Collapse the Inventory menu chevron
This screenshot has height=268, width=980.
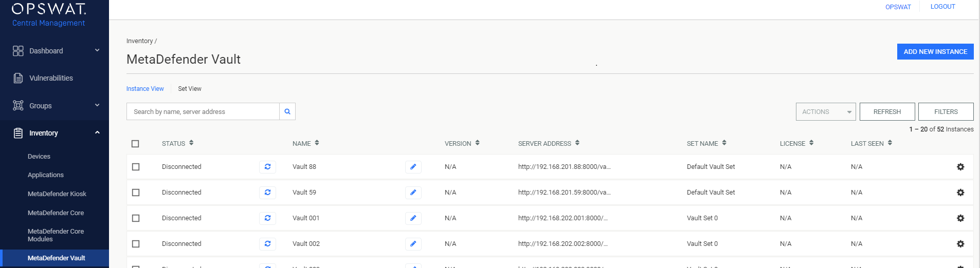pos(97,132)
